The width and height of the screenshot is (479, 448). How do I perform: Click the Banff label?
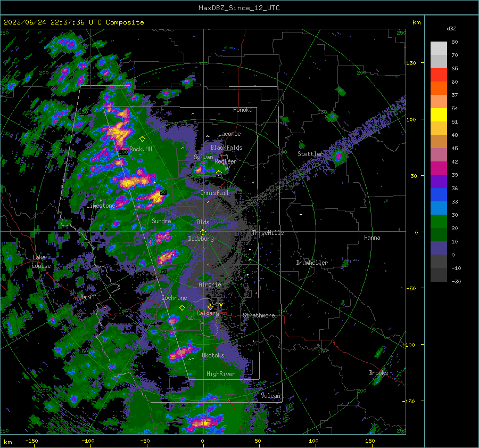pyautogui.click(x=88, y=297)
